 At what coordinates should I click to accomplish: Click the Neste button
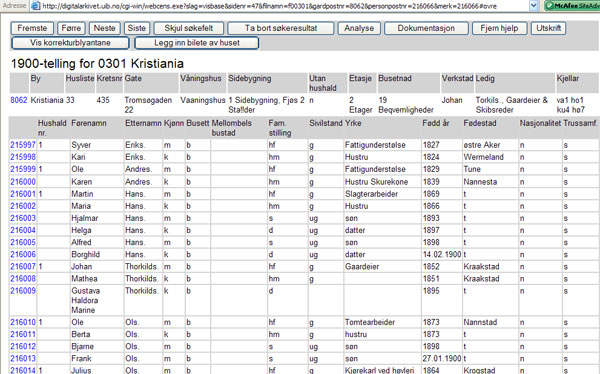coord(104,28)
